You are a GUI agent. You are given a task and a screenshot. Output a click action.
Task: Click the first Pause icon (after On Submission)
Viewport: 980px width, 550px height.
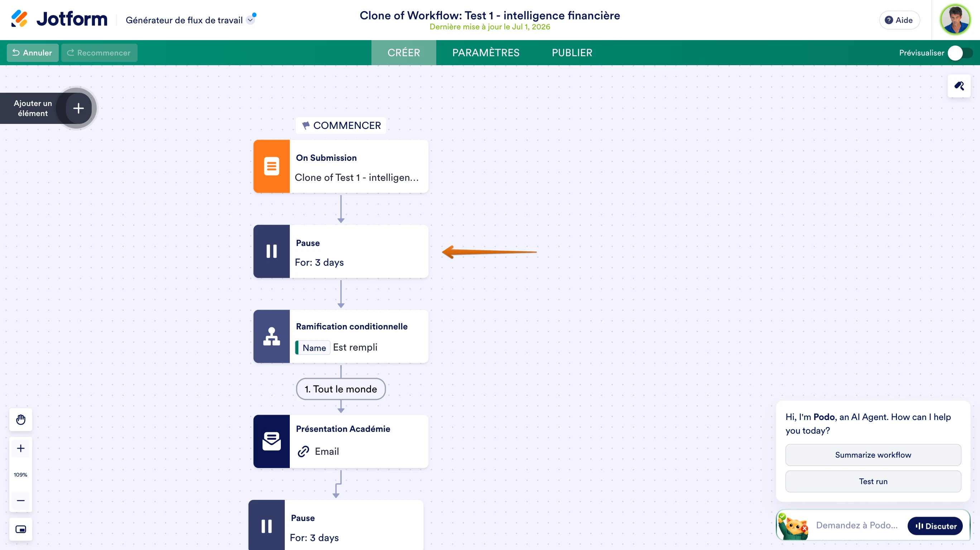click(272, 251)
